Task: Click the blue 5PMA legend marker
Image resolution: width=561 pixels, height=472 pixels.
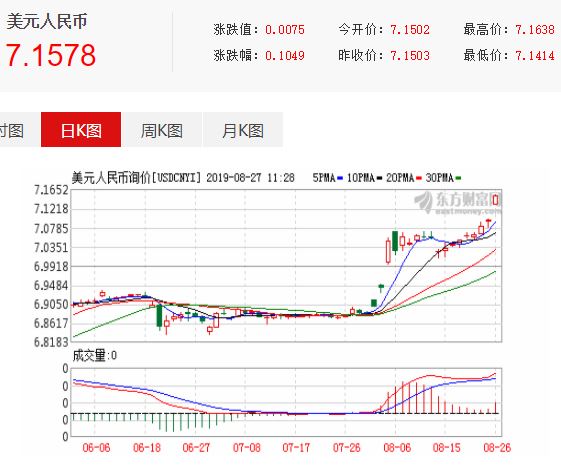Action: (340, 178)
